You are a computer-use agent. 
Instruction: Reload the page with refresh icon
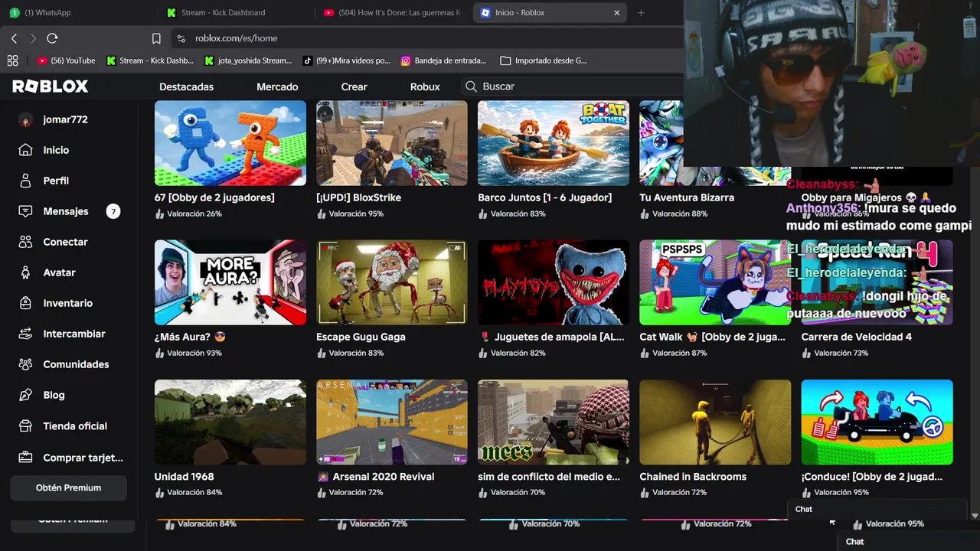(x=52, y=38)
